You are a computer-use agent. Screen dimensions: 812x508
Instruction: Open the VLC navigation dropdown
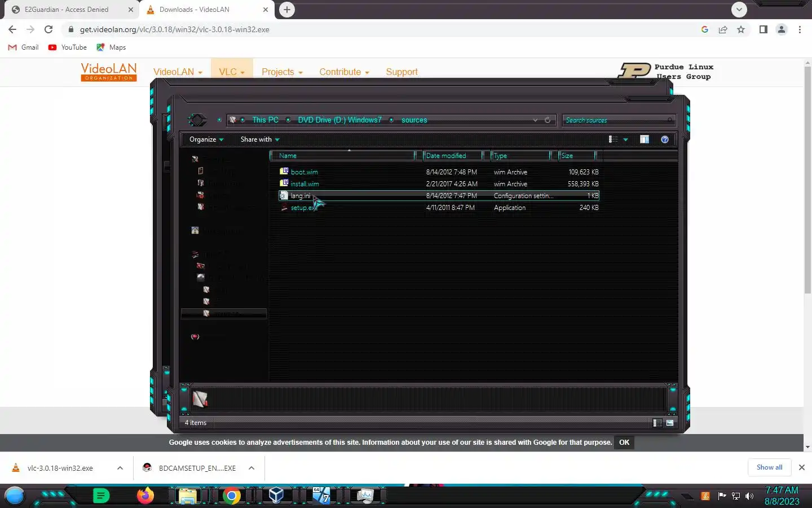coord(232,72)
